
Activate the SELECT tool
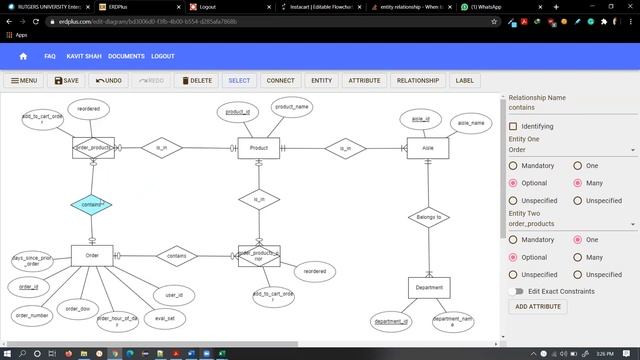pyautogui.click(x=239, y=81)
